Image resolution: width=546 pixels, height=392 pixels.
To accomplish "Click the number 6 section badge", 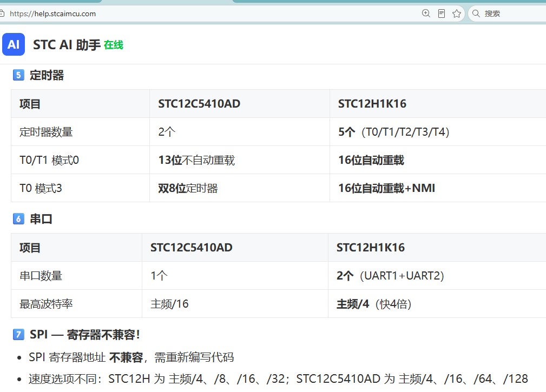I will click(18, 219).
